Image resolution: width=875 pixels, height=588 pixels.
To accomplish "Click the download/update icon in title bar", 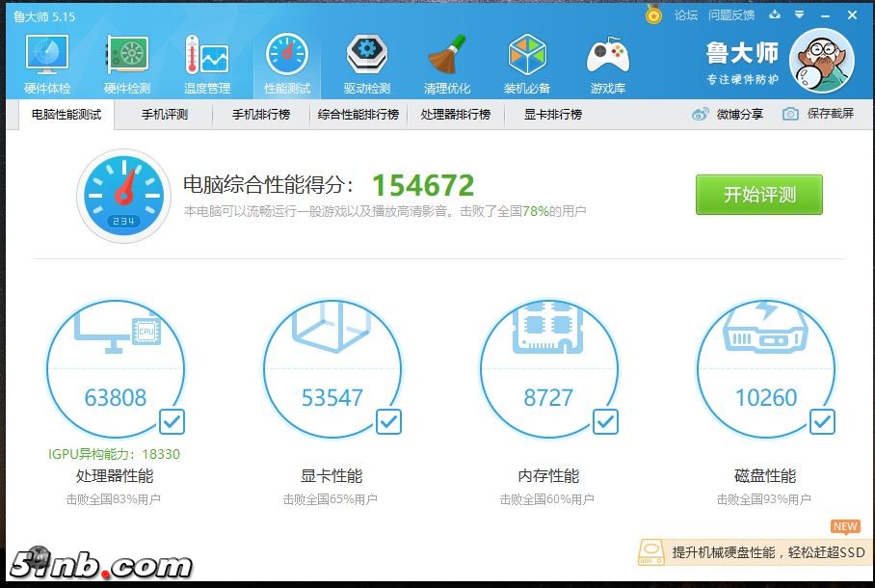I will point(776,15).
